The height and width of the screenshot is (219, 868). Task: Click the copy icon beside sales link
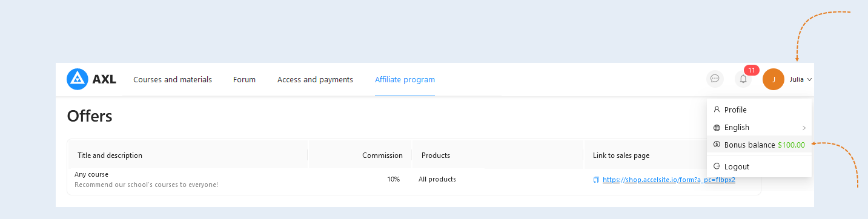[x=596, y=180]
